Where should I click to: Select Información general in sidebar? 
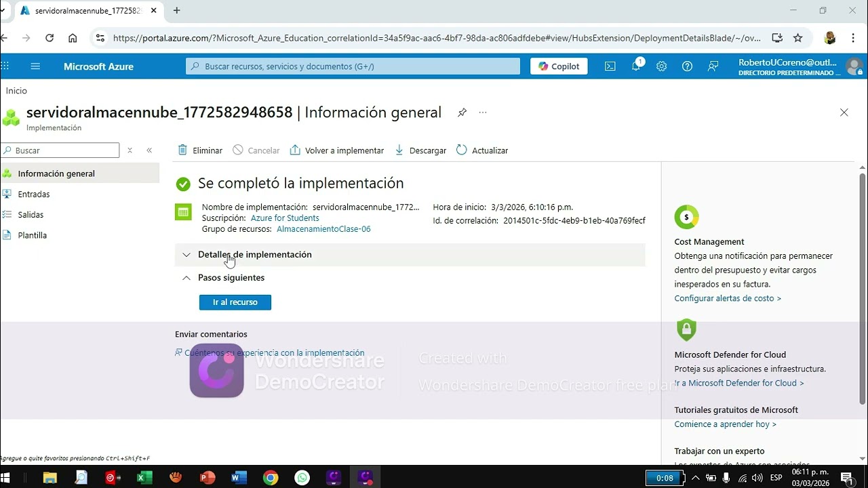[x=80, y=174]
